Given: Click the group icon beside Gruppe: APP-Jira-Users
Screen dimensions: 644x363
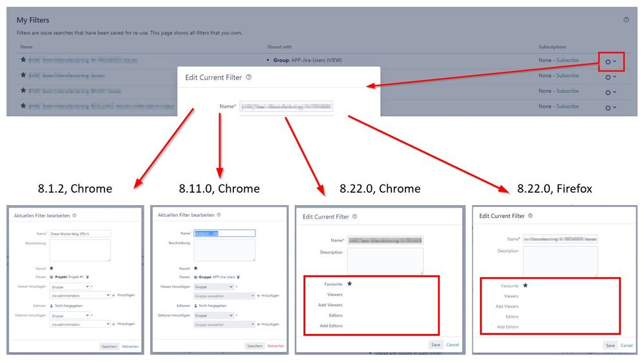Looking at the screenshot, I should click(x=195, y=277).
